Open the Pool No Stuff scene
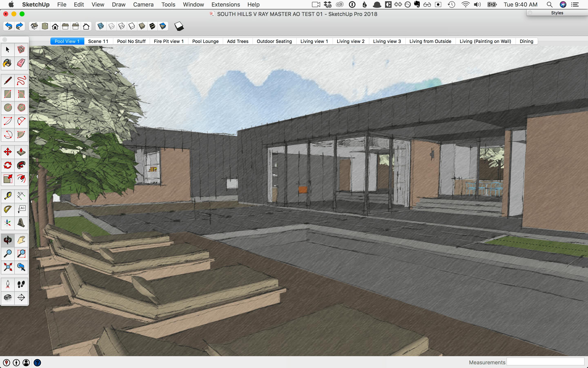The height and width of the screenshot is (368, 588). 131,41
